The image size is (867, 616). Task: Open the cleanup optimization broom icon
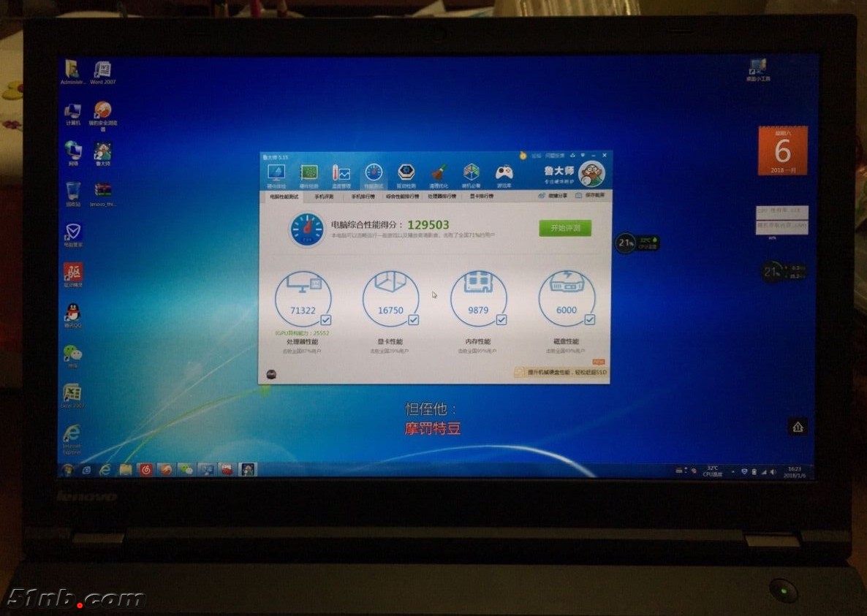click(x=439, y=175)
